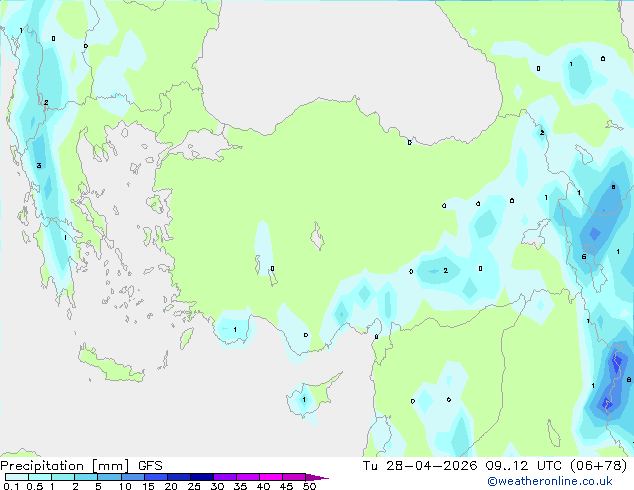
Task: Click legend value '40'
Action: coord(263,486)
